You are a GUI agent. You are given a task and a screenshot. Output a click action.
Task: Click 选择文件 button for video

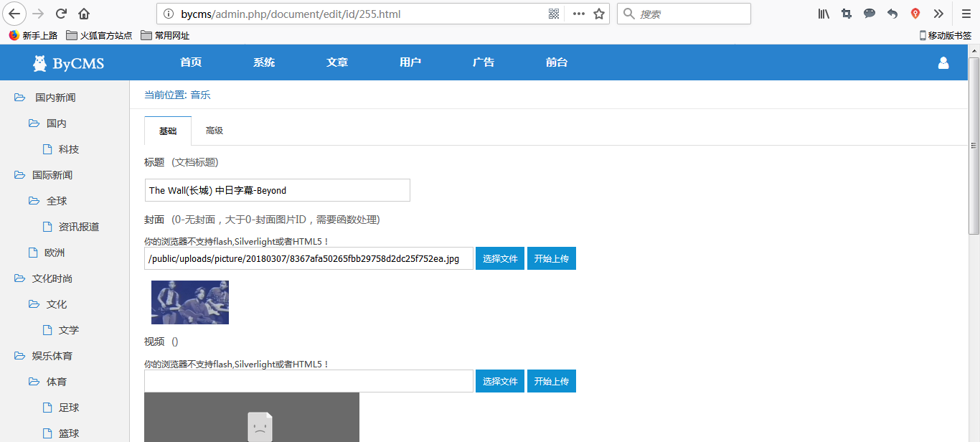500,381
